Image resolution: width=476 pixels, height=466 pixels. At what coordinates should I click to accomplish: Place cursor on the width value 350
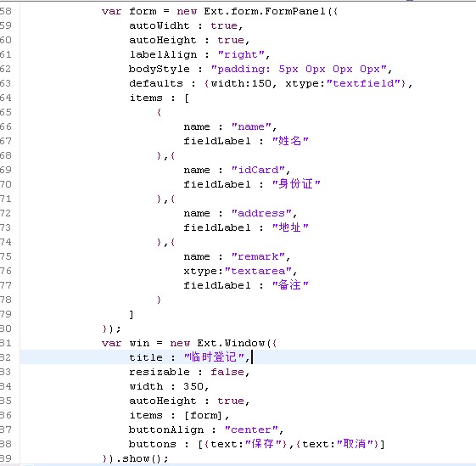(193, 386)
